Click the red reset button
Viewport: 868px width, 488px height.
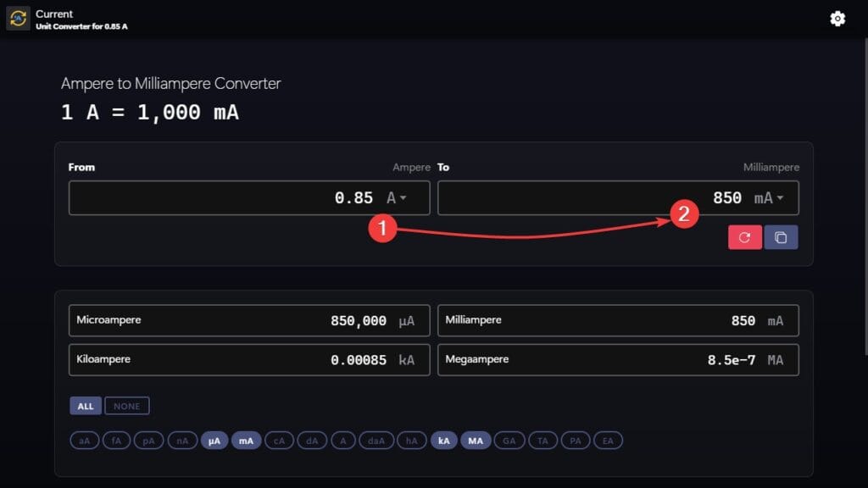coord(744,237)
